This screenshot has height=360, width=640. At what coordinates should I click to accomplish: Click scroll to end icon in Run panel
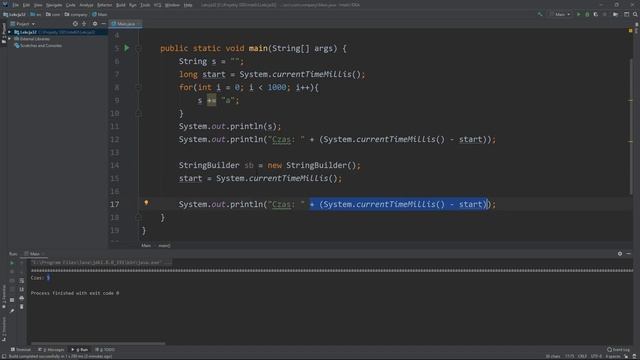(22, 289)
